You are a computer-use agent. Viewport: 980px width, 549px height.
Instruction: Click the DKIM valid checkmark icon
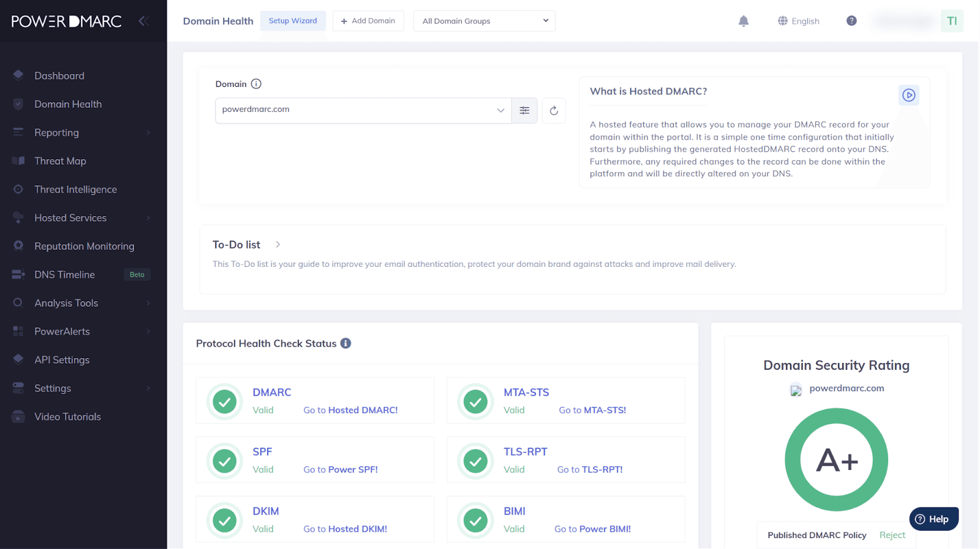(225, 520)
